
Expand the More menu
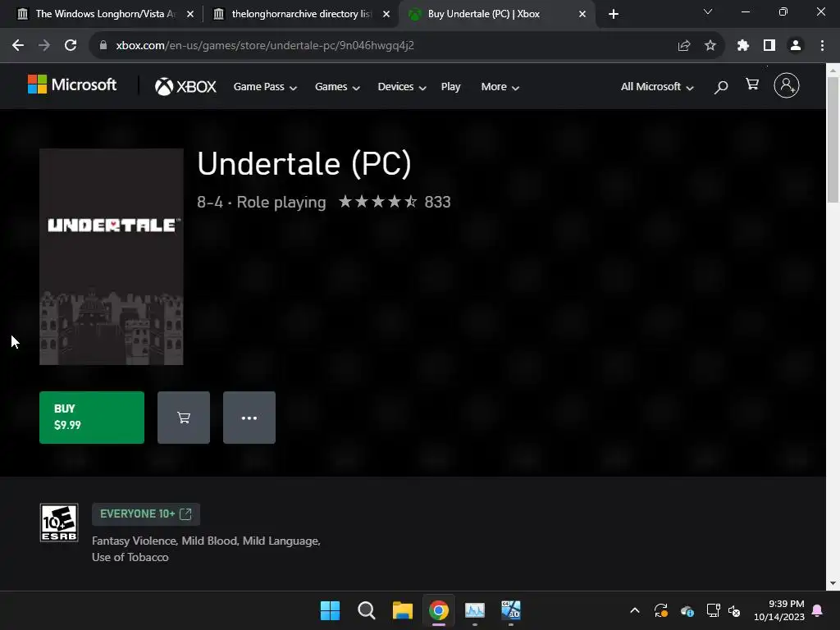tap(500, 87)
